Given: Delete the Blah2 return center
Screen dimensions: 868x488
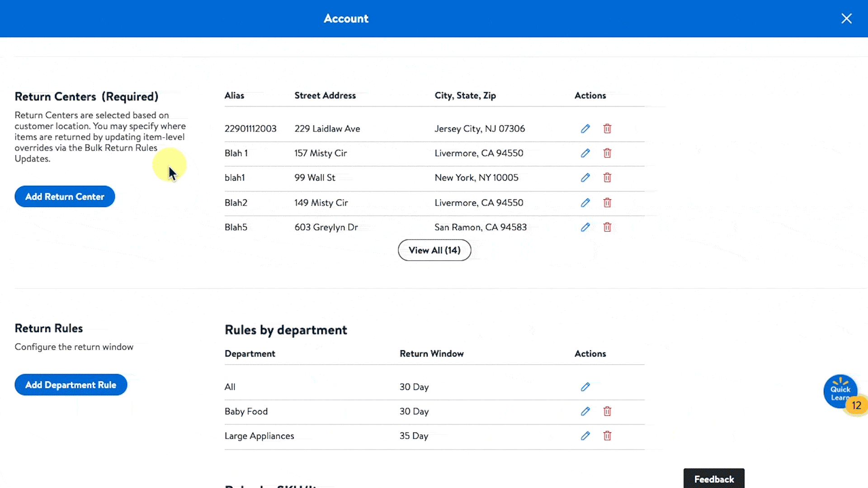Looking at the screenshot, I should [x=607, y=203].
